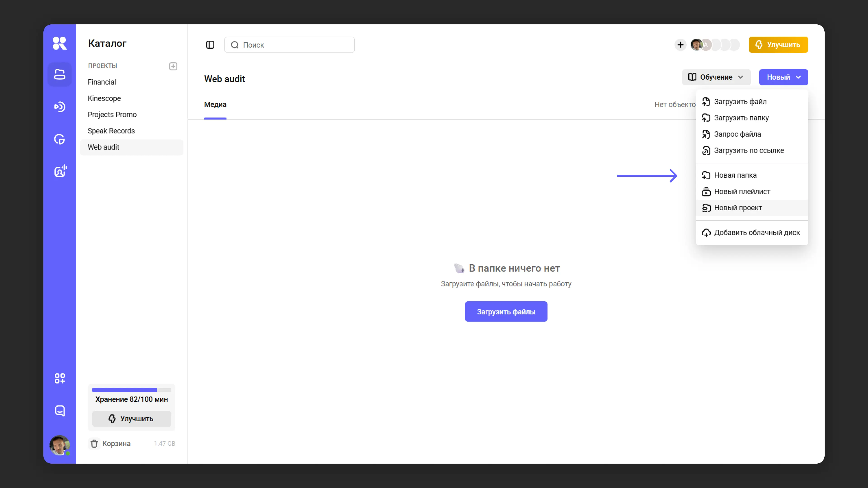
Task: Expand the Обучение dropdown
Action: point(716,77)
